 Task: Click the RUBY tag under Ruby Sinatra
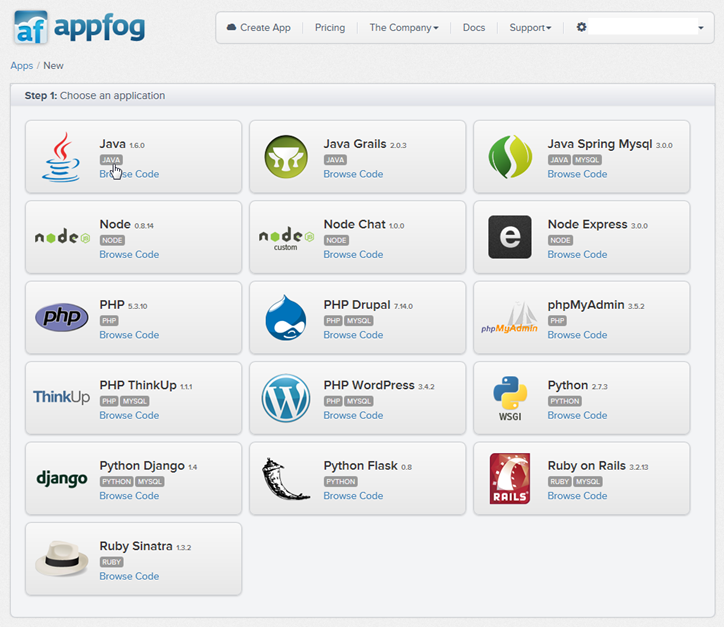click(x=112, y=562)
